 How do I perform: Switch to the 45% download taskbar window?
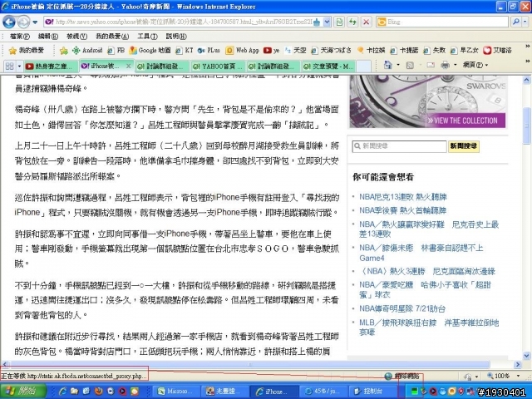[x=323, y=392]
